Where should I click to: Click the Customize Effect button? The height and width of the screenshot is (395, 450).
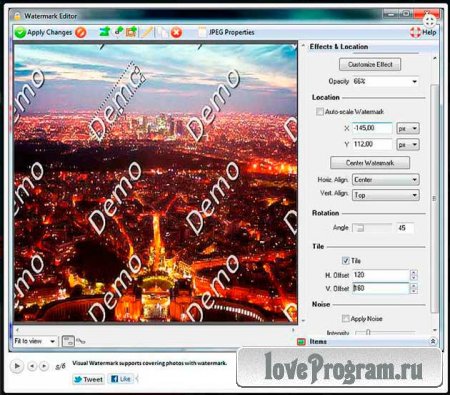click(x=370, y=65)
